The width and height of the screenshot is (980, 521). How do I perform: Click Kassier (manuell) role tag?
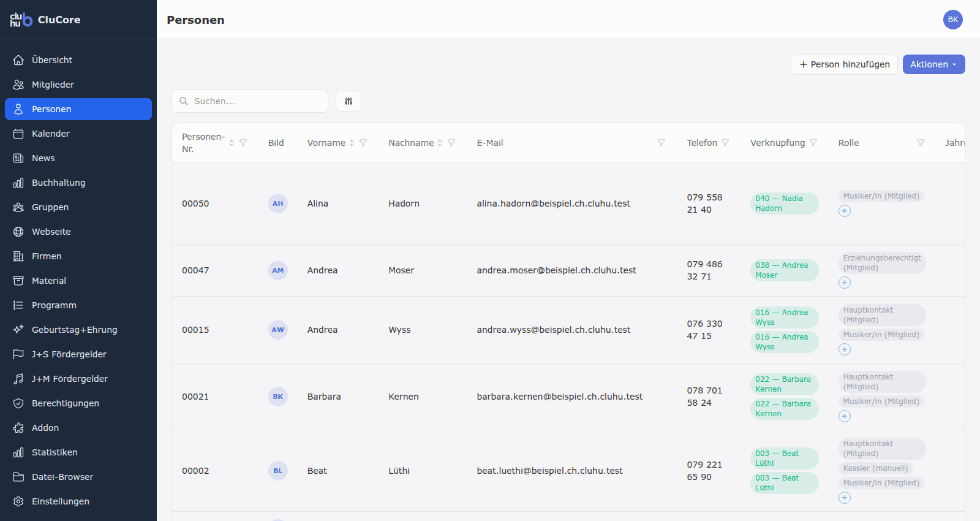[x=875, y=468]
